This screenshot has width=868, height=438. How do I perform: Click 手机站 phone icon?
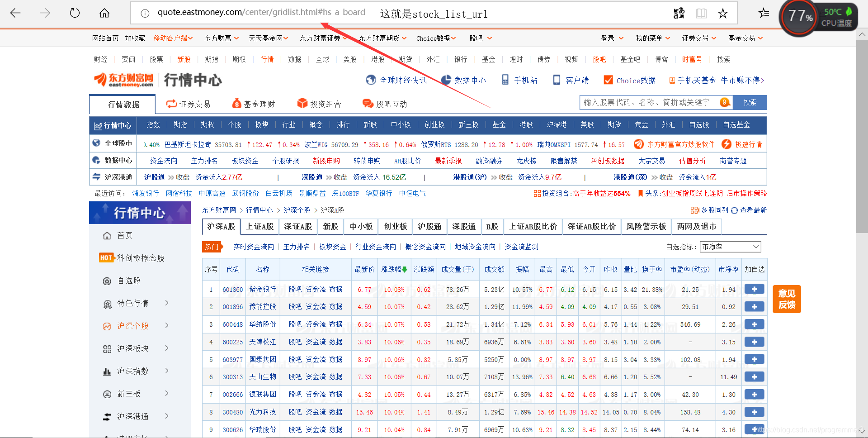(505, 80)
